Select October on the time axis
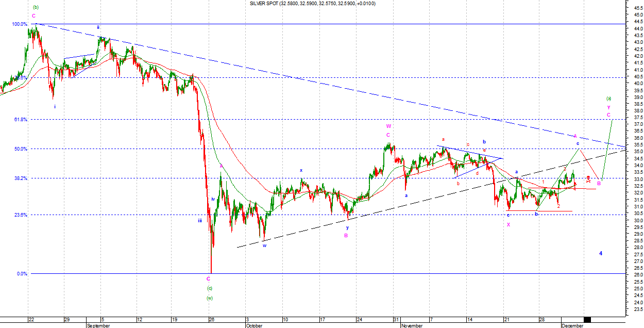This screenshot has width=644, height=328. coord(254,326)
